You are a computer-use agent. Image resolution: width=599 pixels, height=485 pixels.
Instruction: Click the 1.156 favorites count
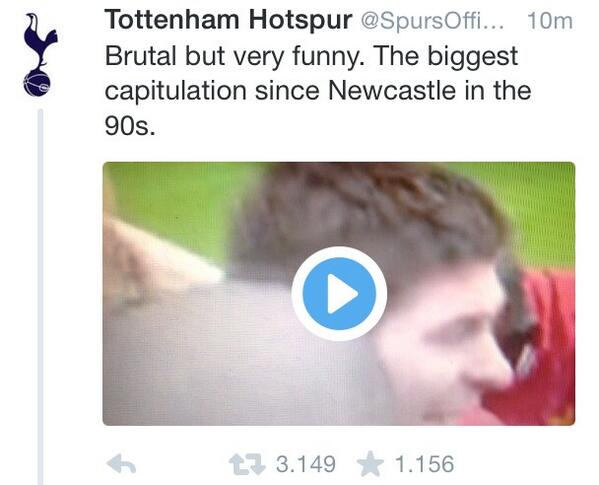point(424,464)
